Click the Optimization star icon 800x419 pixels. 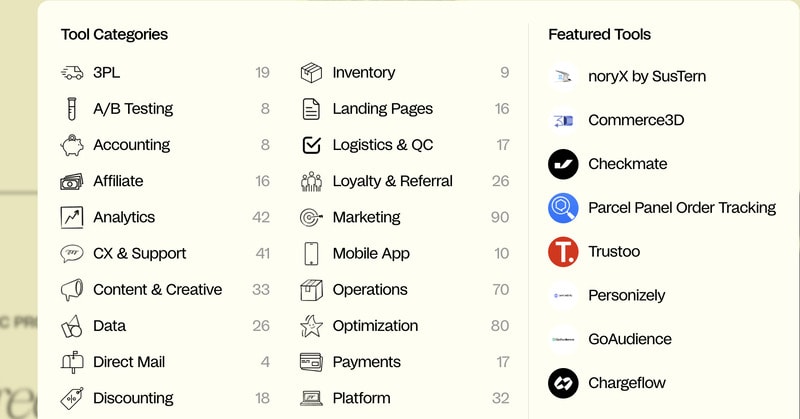312,326
